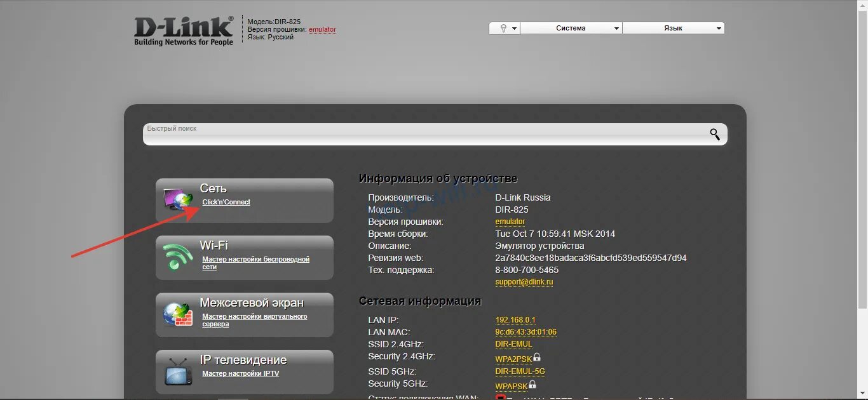Open Мастер настройки беспроводной сети

point(255,263)
